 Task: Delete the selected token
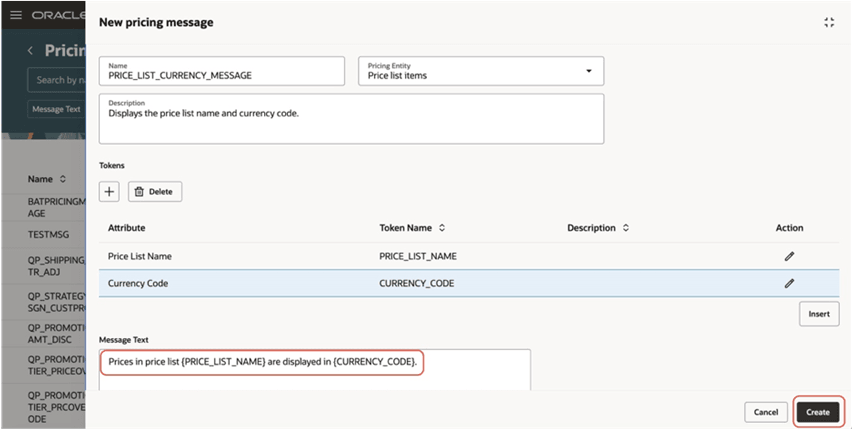(155, 192)
